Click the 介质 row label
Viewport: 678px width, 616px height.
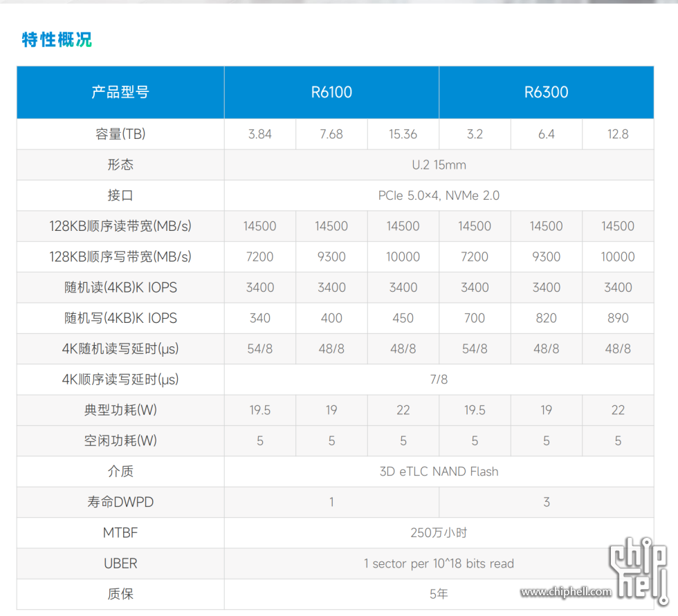(120, 472)
